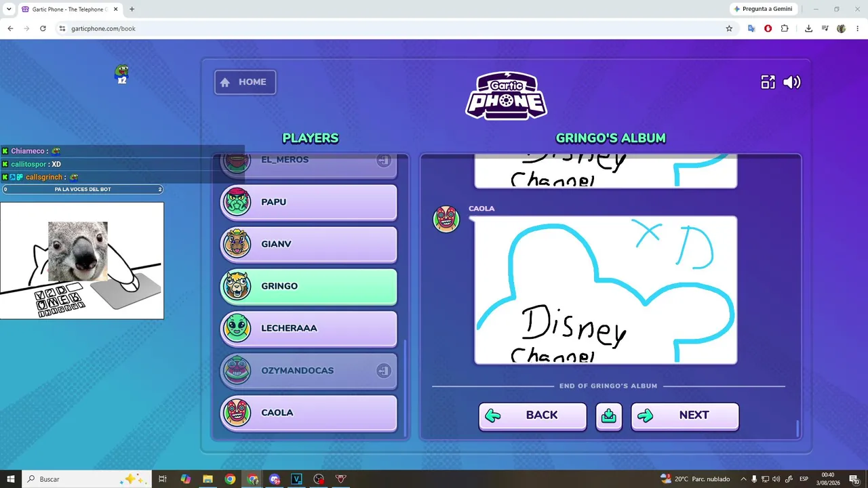The width and height of the screenshot is (868, 488).
Task: Click PAPU's green avatar icon
Action: point(237,202)
